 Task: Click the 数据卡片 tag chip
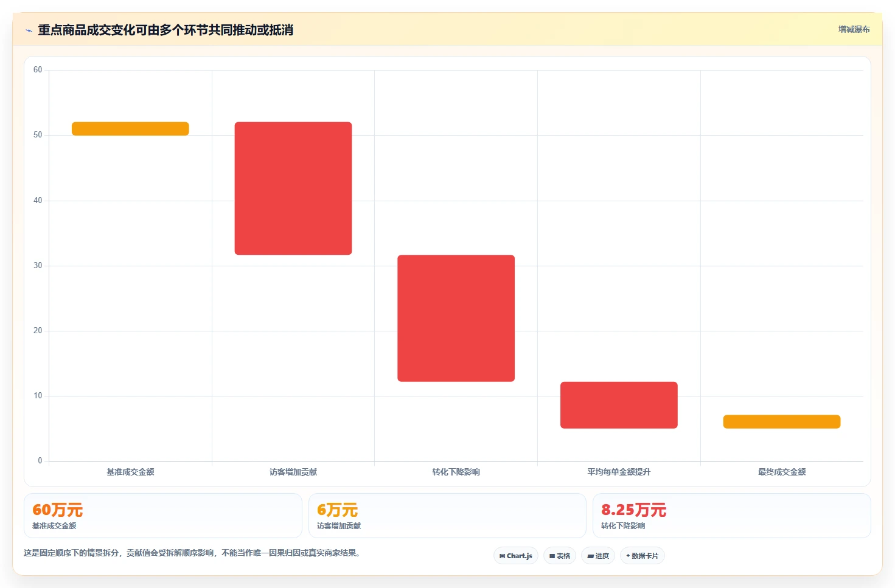643,556
